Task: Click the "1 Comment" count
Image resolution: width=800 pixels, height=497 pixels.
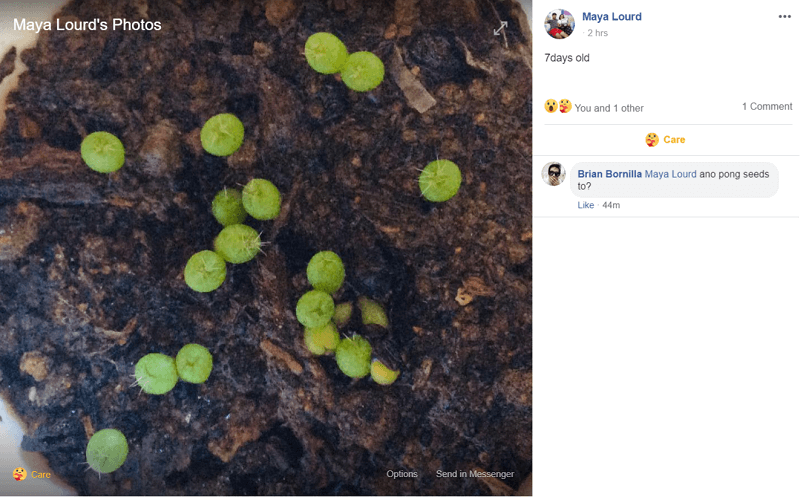Action: (767, 107)
